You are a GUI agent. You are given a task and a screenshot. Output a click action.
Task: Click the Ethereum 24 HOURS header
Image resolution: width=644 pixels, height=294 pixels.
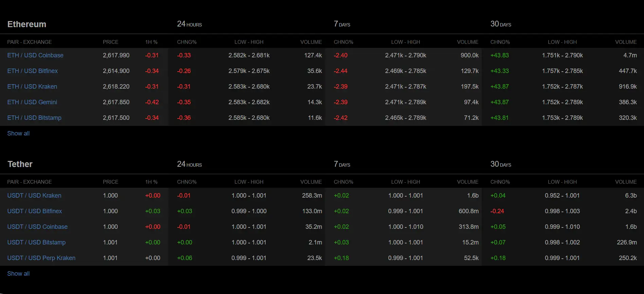click(x=189, y=24)
